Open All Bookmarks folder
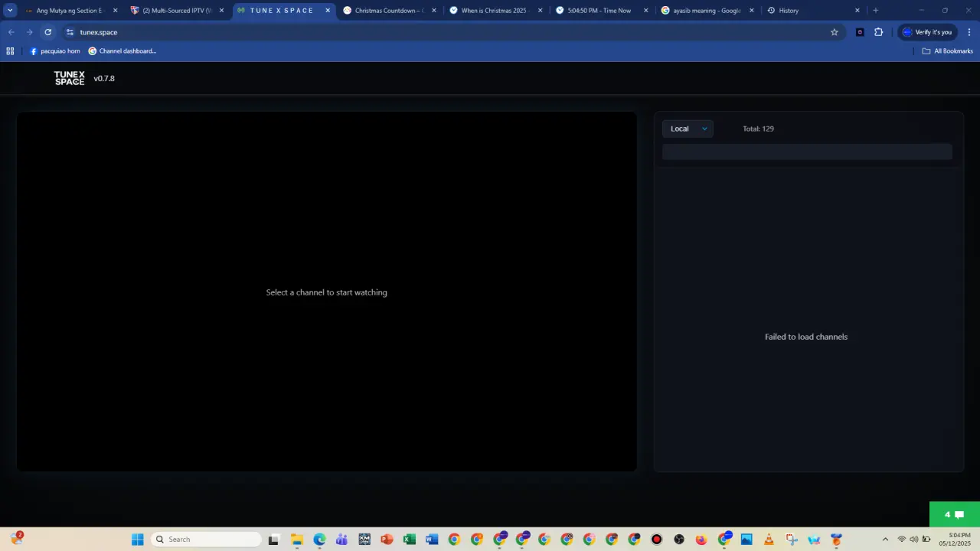Image resolution: width=980 pixels, height=551 pixels. tap(947, 51)
